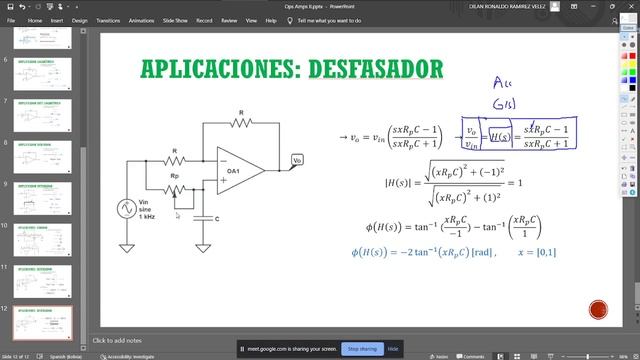The width and height of the screenshot is (640, 360).
Task: Go to the Transitions tab
Action: click(x=108, y=20)
